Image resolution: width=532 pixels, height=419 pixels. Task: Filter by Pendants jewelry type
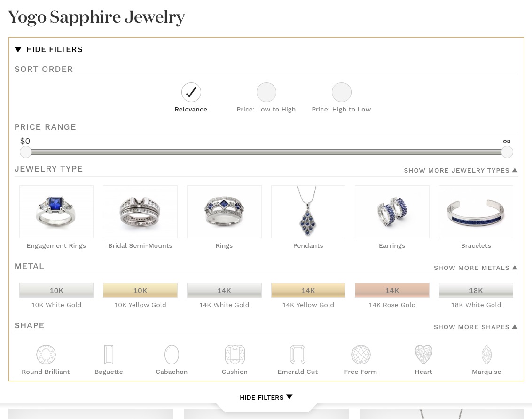(308, 212)
